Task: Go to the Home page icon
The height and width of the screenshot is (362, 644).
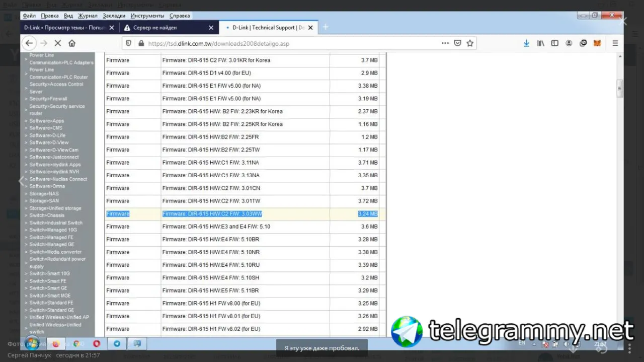Action: click(72, 43)
